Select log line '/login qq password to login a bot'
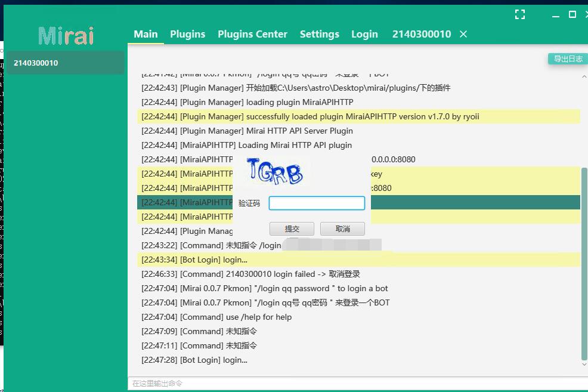Viewport: 588px width, 392px height. [x=358, y=288]
